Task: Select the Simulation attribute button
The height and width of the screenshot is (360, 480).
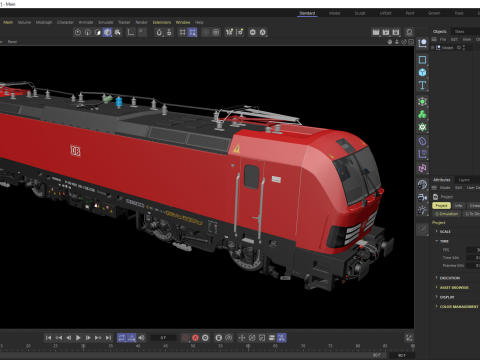Action: click(447, 214)
